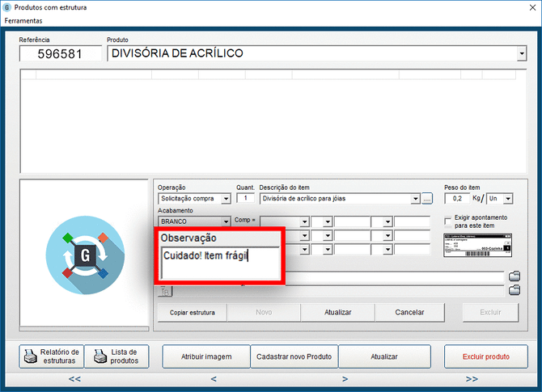The height and width of the screenshot is (392, 542).
Task: Expand the Produto dropdown arrow
Action: tap(521, 53)
